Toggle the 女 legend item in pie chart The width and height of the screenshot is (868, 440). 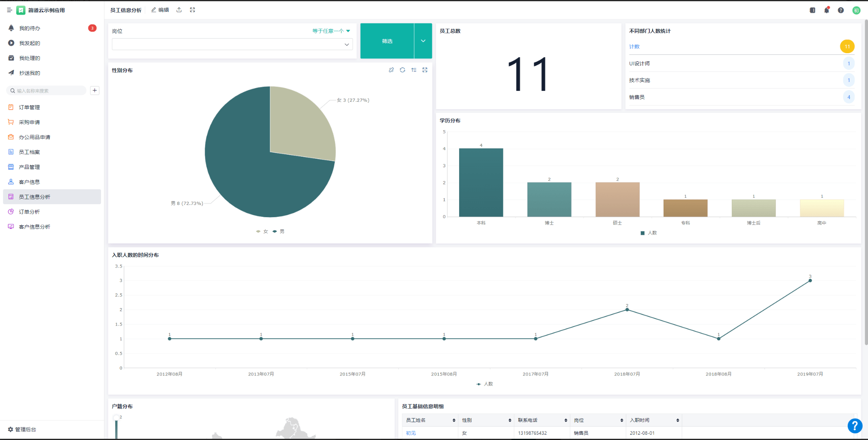click(262, 231)
